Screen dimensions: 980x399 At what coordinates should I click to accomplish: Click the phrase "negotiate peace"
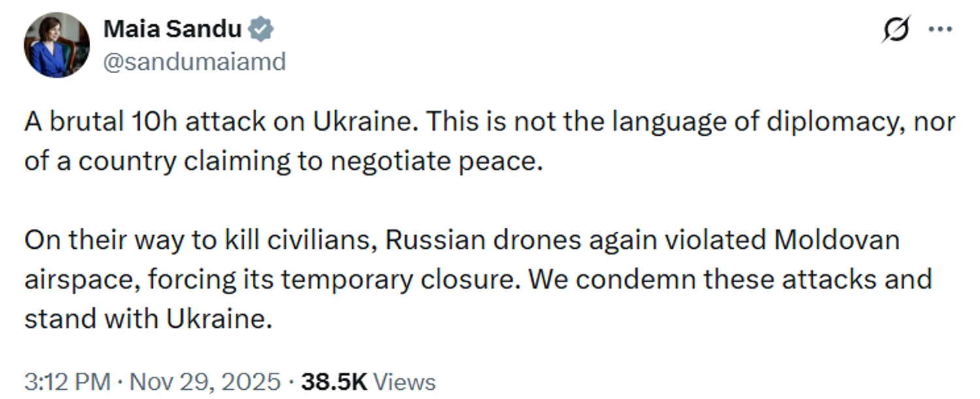click(x=436, y=161)
